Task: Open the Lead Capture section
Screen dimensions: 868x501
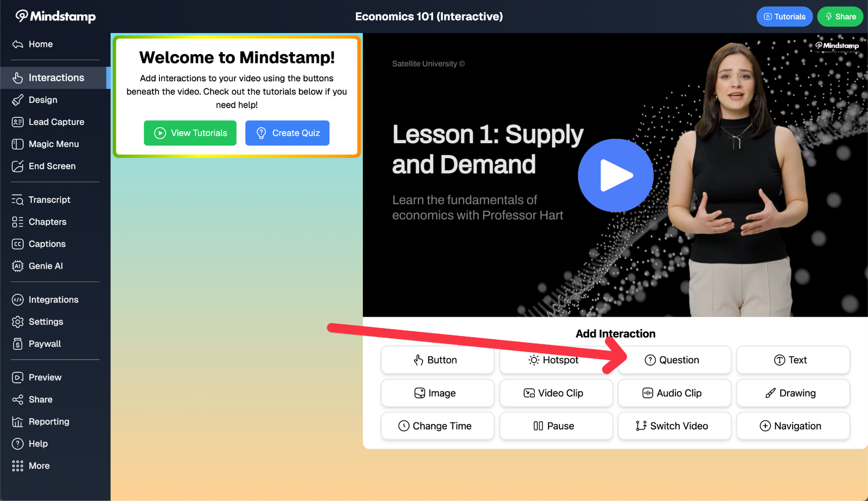Action: coord(56,122)
